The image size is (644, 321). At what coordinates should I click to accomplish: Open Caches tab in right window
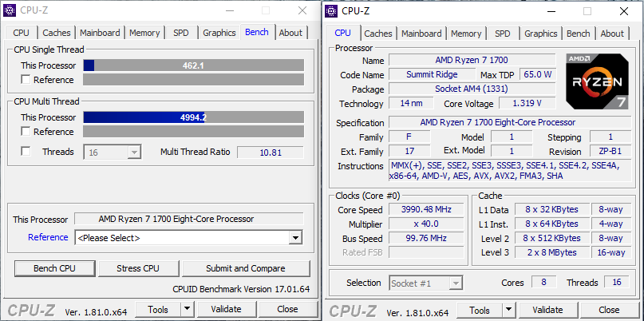point(377,34)
